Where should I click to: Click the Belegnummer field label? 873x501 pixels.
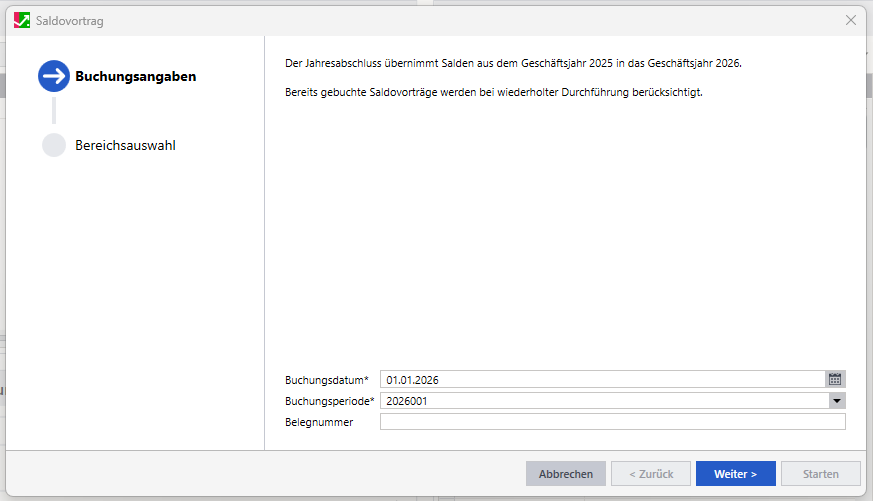pyautogui.click(x=319, y=422)
